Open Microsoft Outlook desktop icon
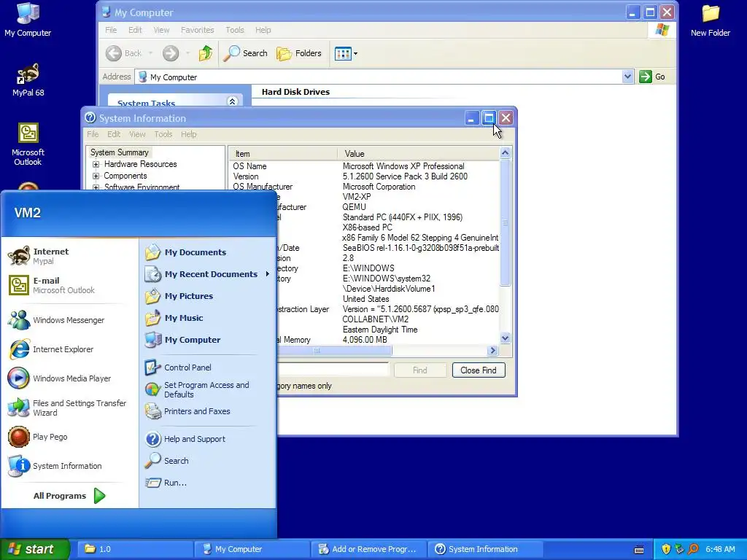This screenshot has width=747, height=560. coord(28,144)
